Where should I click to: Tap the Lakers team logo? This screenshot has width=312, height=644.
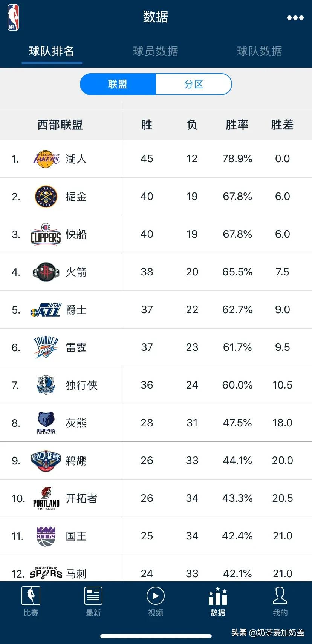click(46, 159)
